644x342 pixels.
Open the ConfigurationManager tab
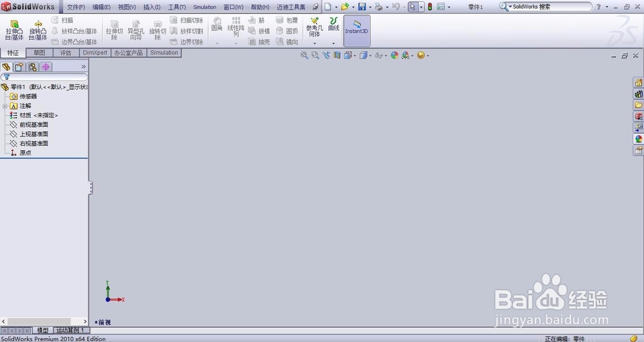pos(32,67)
